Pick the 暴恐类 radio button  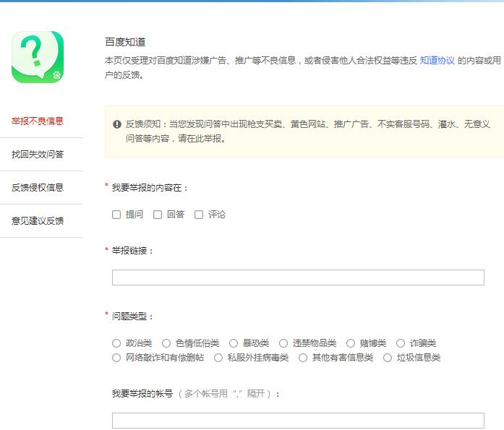tap(234, 343)
